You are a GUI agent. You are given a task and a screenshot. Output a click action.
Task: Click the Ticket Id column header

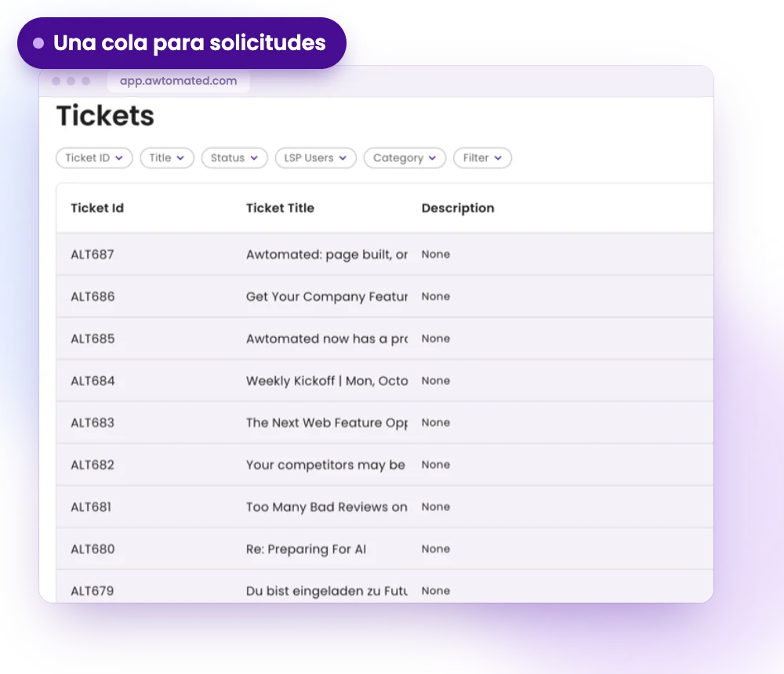(x=97, y=208)
